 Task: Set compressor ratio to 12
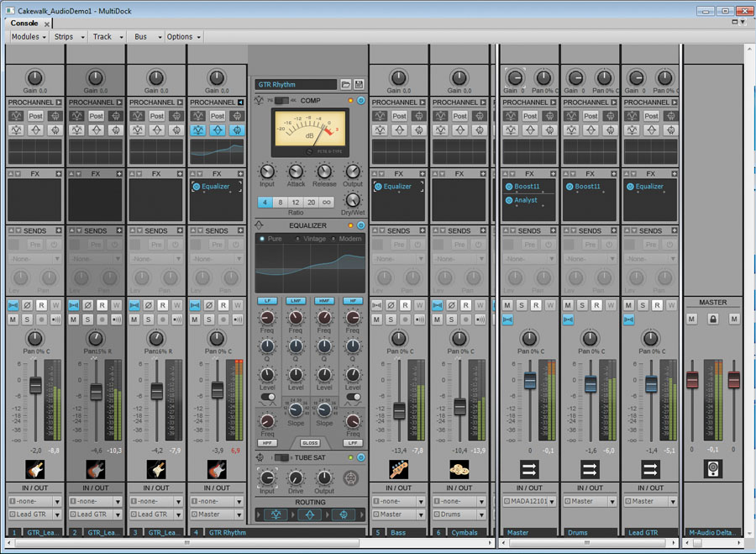tap(297, 203)
